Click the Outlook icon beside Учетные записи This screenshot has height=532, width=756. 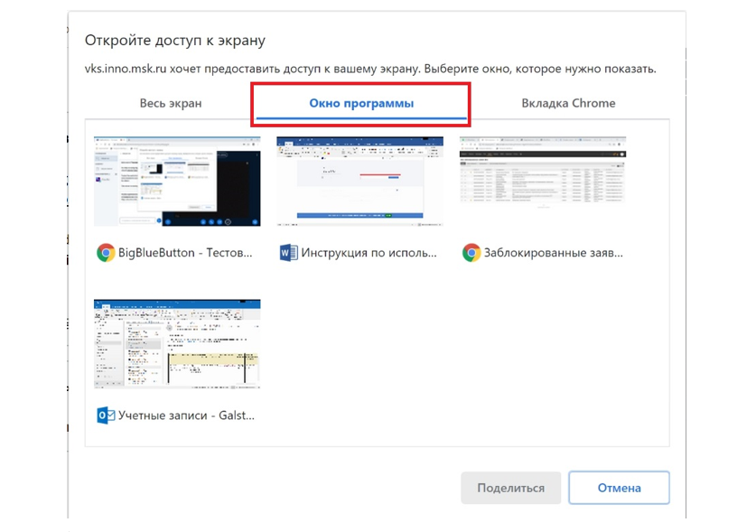click(106, 415)
